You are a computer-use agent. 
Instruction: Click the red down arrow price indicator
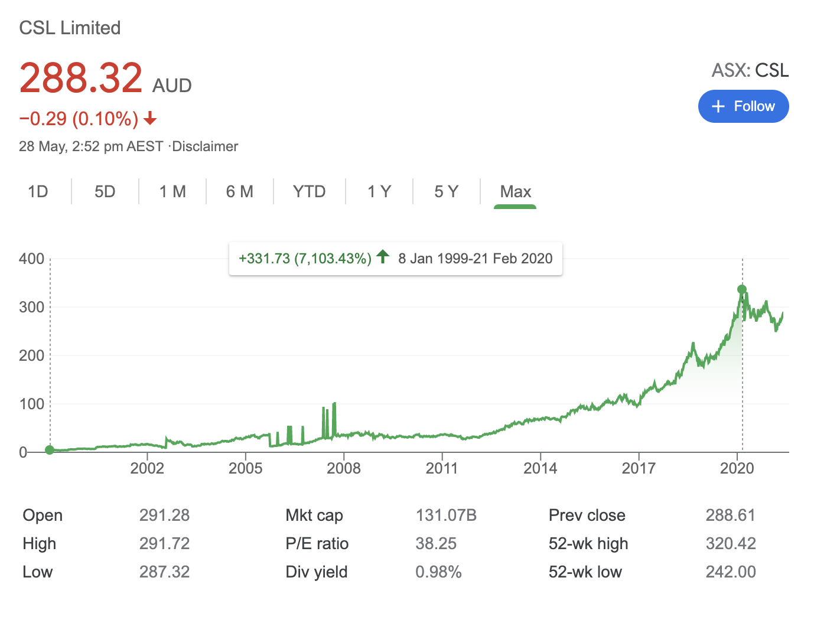click(x=150, y=119)
